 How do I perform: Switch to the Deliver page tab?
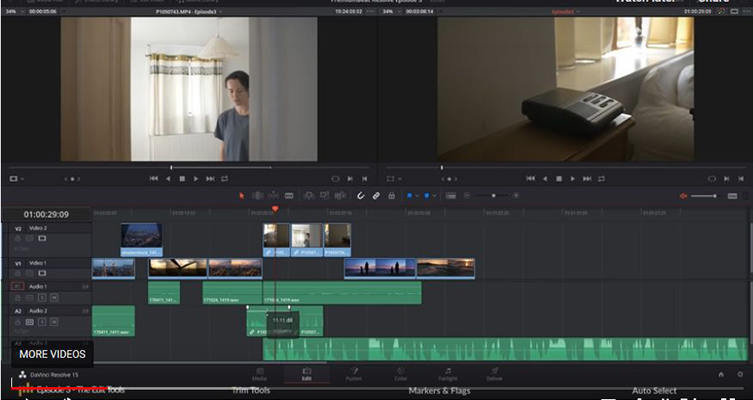click(494, 374)
